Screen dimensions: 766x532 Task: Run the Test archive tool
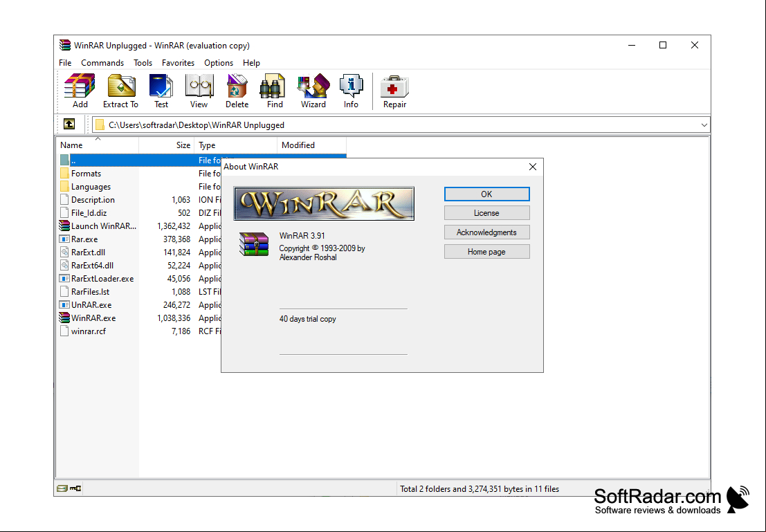tap(161, 91)
